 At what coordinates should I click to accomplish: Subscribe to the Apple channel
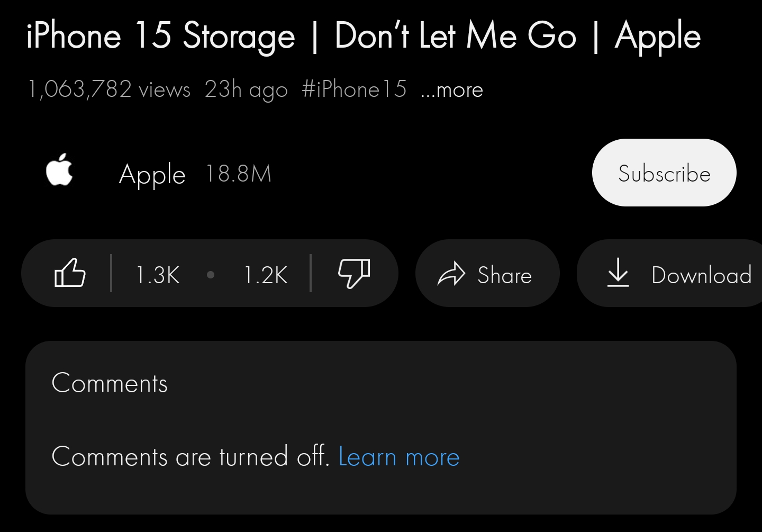pos(664,173)
